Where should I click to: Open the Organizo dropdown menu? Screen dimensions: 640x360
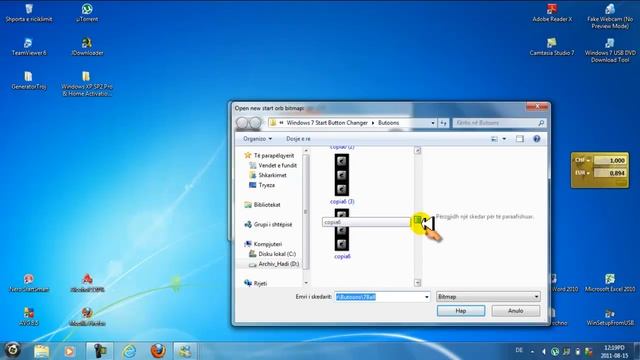[x=257, y=139]
